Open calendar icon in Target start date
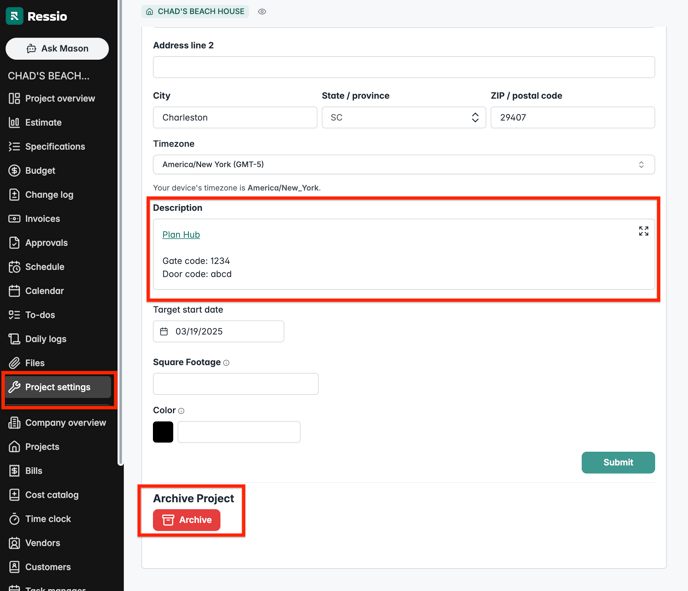688x591 pixels. tap(165, 331)
